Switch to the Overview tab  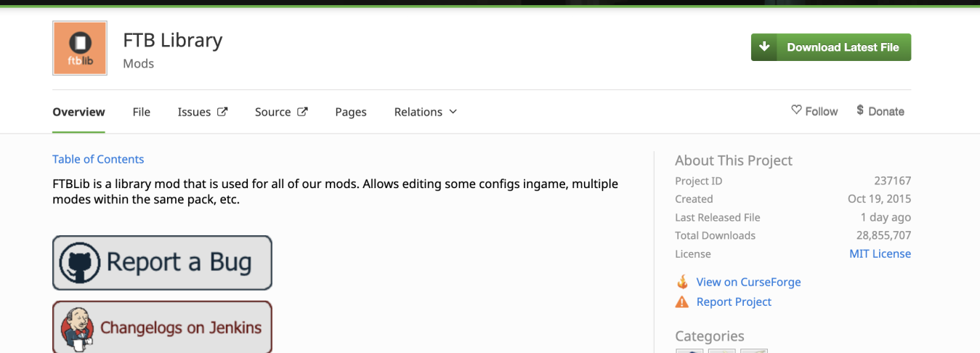pos(78,112)
